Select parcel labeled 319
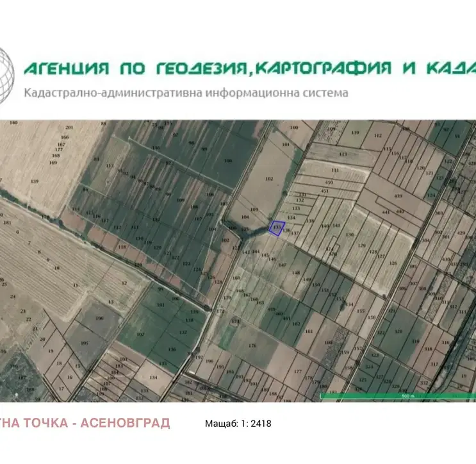Viewport: 476px width, 464px height. coord(415,342)
